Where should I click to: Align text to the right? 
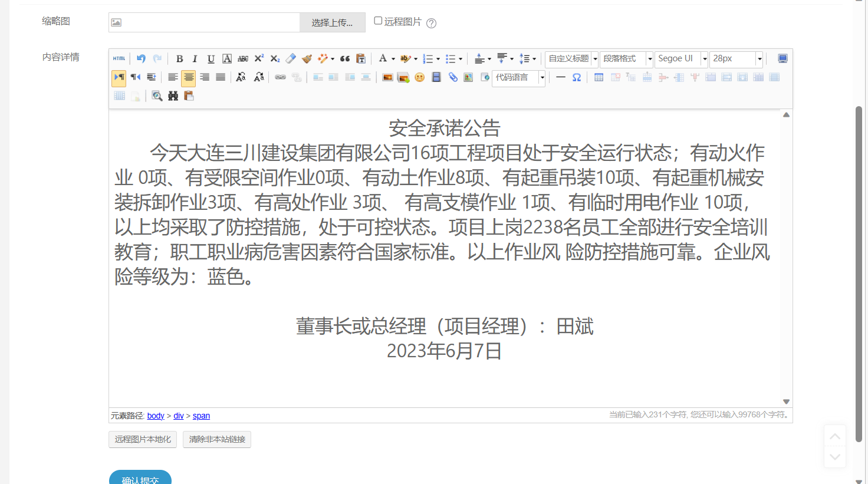[x=205, y=77]
